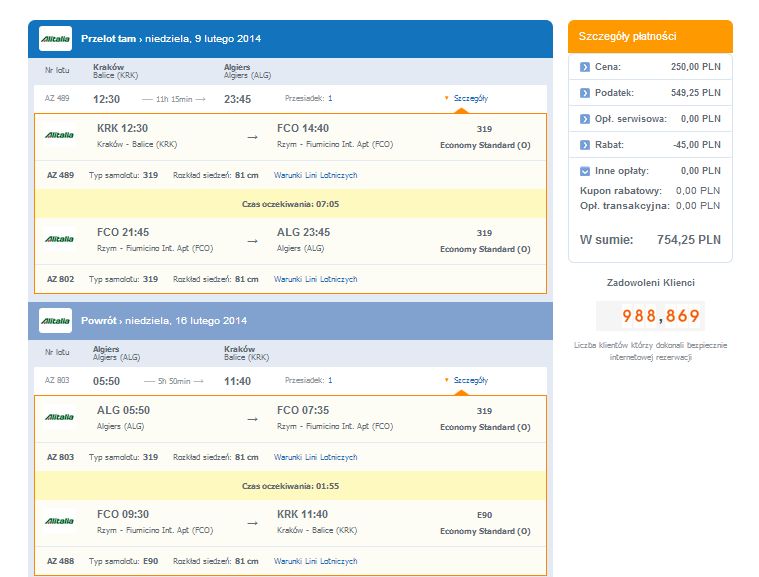Click Alitalia logo on KRK 12:30 segment
Viewport: 759px width, 577px height.
(x=60, y=135)
